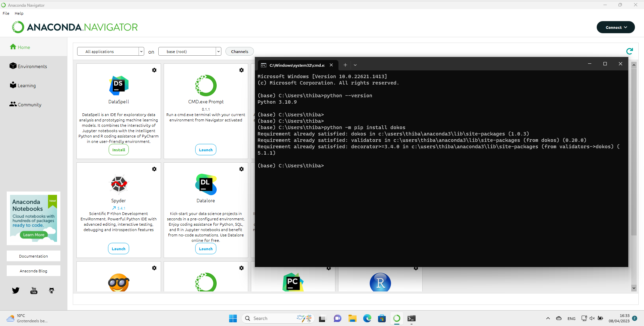644x326 pixels.
Task: Open terminal tab dropdown chevron
Action: 355,65
